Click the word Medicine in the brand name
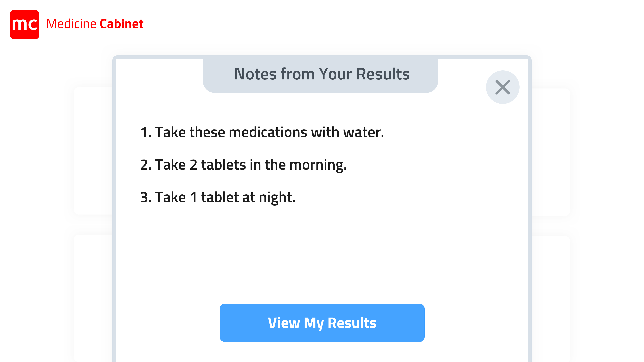This screenshot has width=644, height=362. pos(71,24)
